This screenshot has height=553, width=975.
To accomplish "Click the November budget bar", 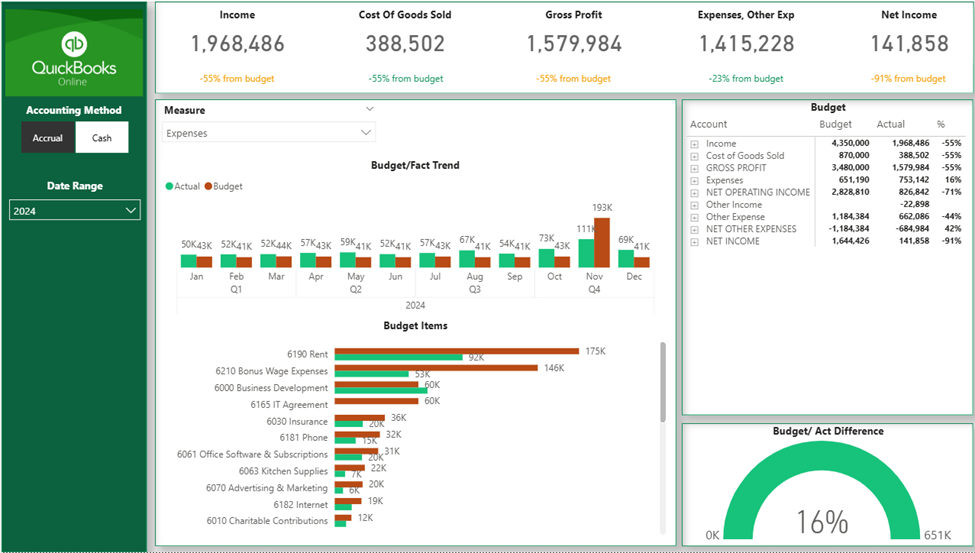I will point(602,242).
